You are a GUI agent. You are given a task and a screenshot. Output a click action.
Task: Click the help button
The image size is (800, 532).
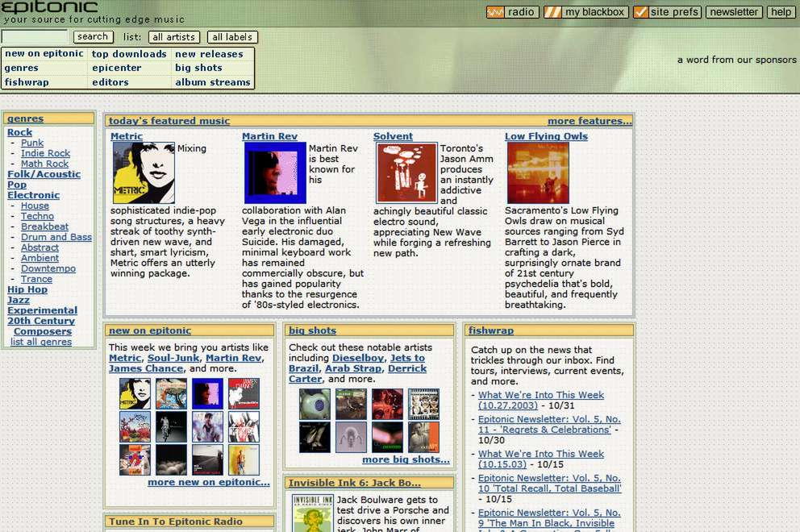(781, 12)
